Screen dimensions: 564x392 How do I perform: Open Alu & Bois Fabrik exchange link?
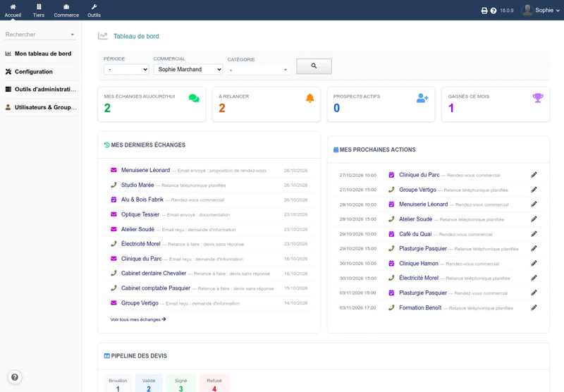(x=142, y=200)
